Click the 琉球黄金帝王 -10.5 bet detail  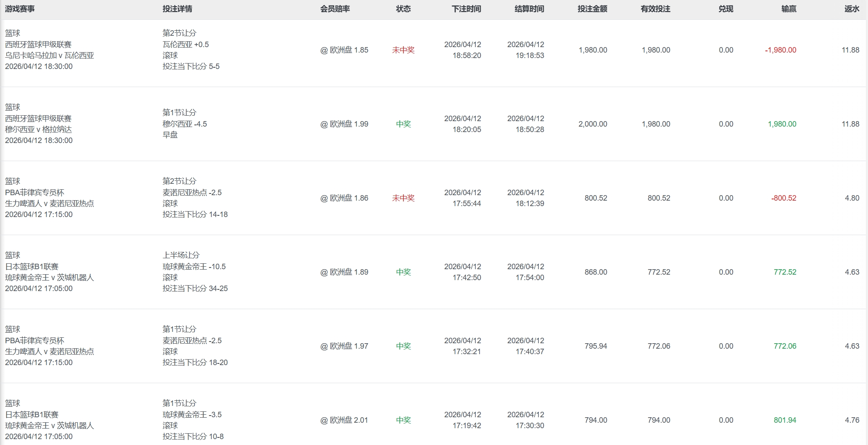(194, 267)
